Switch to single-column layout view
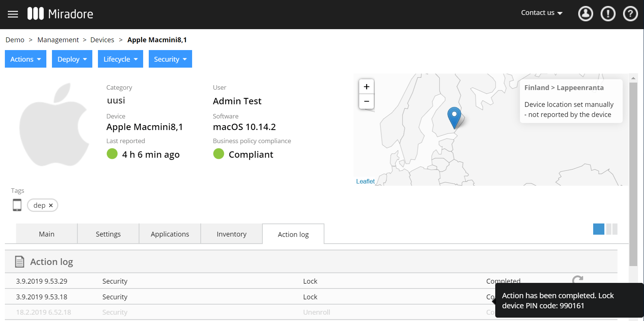The height and width of the screenshot is (321, 644). 598,229
